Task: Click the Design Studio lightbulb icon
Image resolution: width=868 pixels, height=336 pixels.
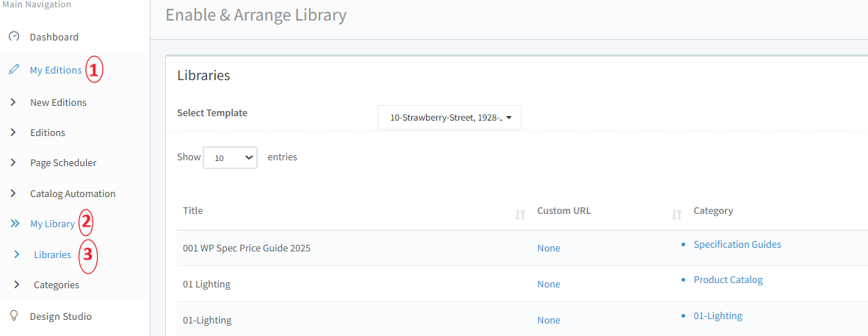Action: pyautogui.click(x=14, y=315)
